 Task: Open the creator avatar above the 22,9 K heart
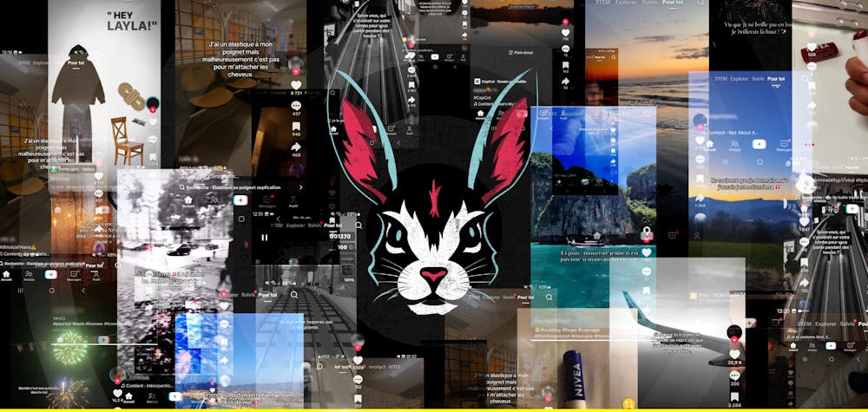pyautogui.click(x=734, y=332)
